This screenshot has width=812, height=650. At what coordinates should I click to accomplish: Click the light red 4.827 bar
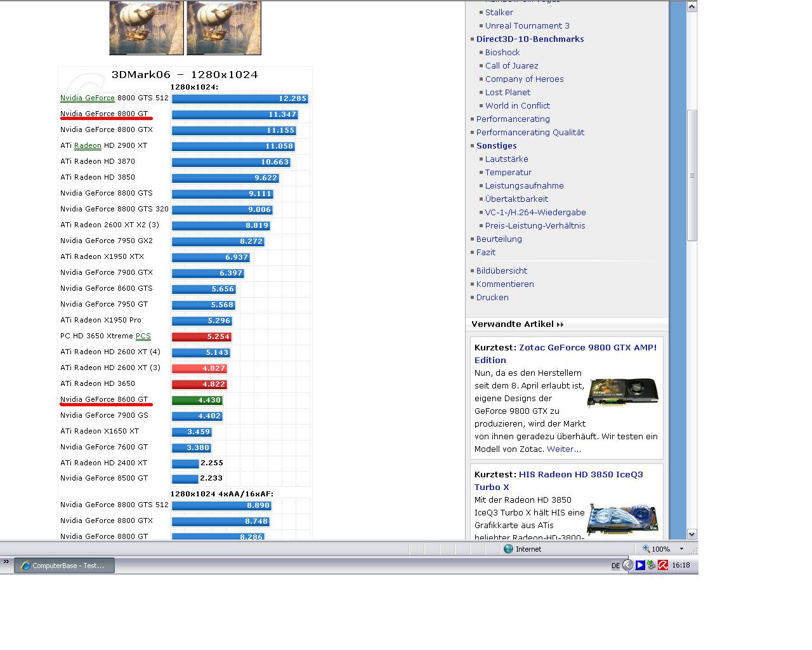[x=199, y=368]
